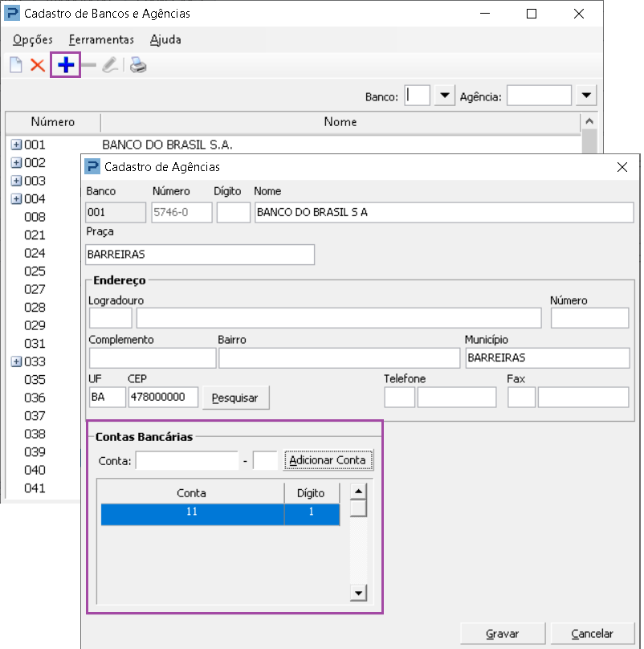The width and height of the screenshot is (644, 649).
Task: Open the Banco dropdown arrow
Action: (445, 96)
